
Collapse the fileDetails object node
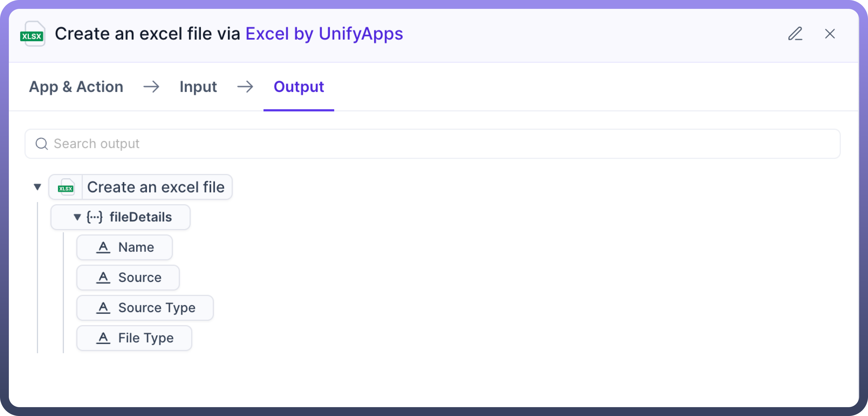pos(77,217)
